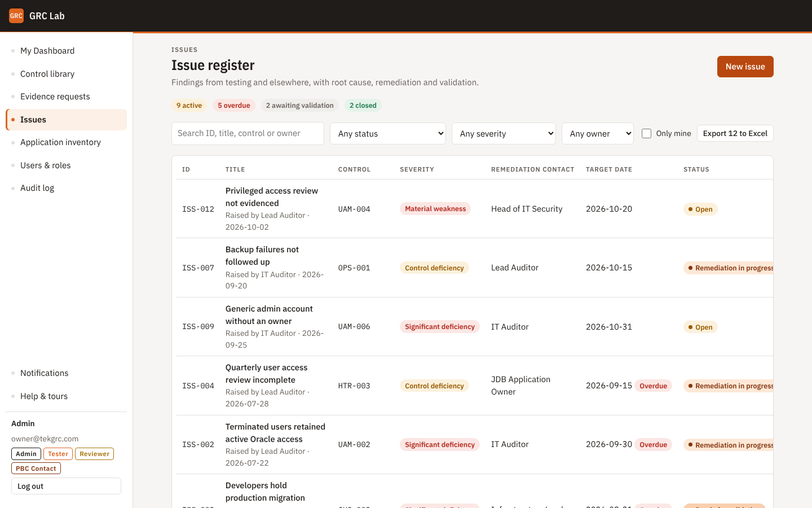Open issue Backup failures not followed up

pos(262,256)
